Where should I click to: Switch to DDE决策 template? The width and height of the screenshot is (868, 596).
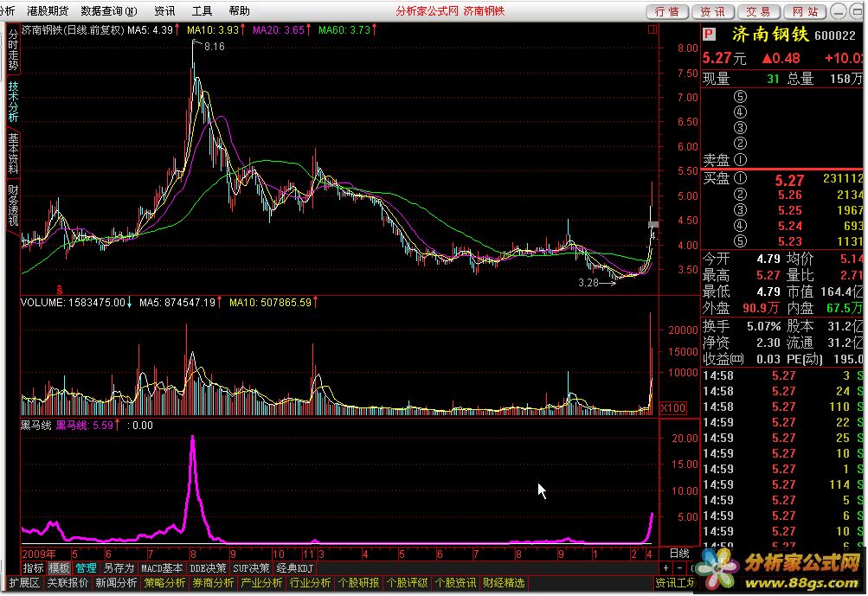click(x=209, y=567)
